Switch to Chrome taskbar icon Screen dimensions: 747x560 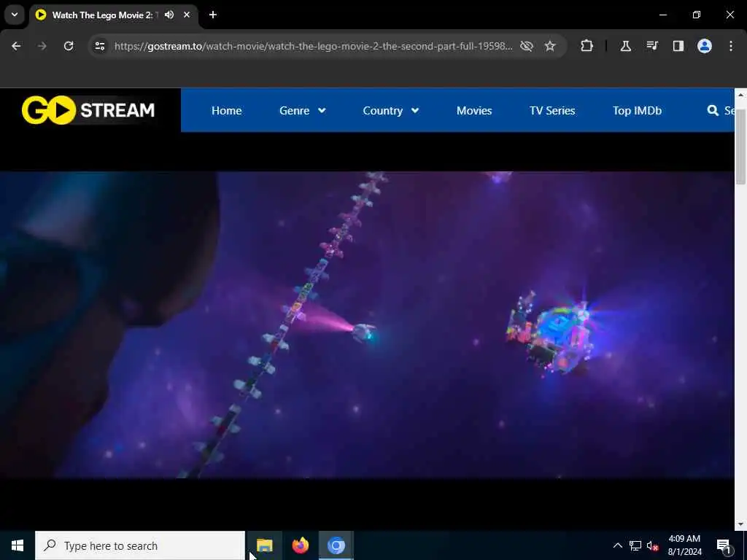coord(336,545)
